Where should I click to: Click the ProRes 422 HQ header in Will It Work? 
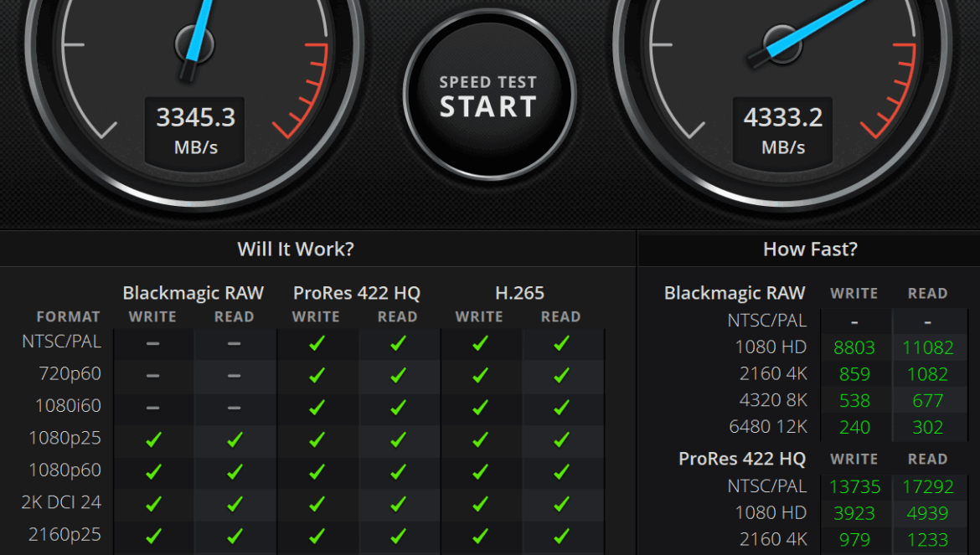[x=357, y=293]
